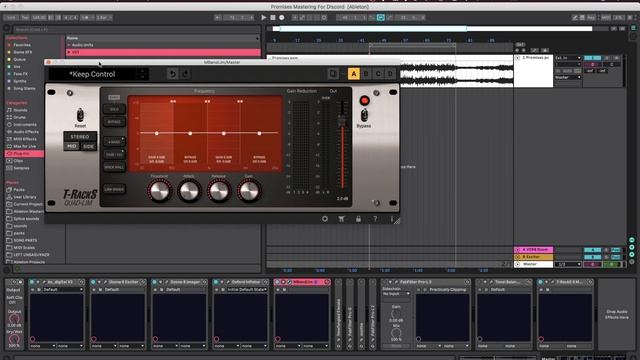Click the first band's gain point
The image size is (640, 360).
coord(157,133)
